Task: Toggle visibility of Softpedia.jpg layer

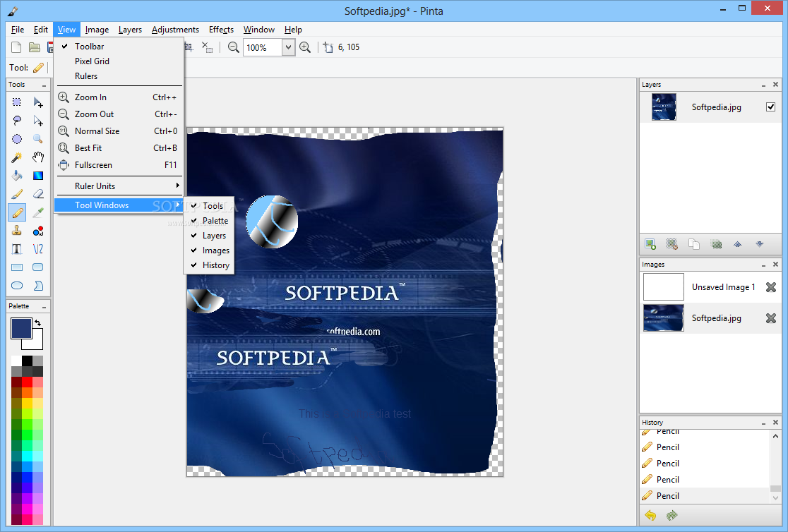Action: click(770, 107)
